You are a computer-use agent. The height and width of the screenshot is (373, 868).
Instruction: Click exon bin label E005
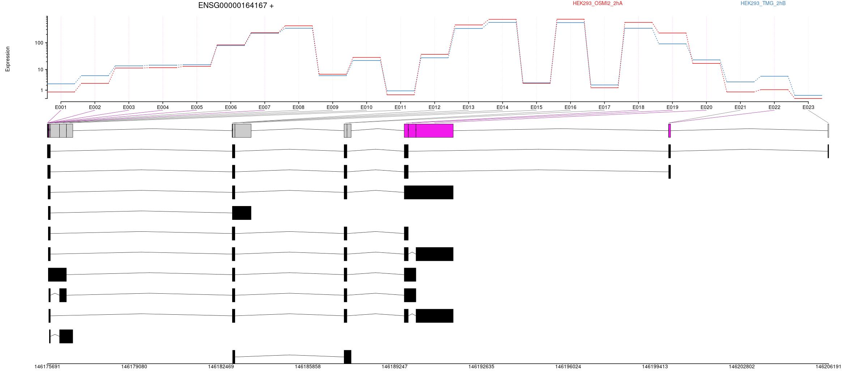[x=197, y=107]
